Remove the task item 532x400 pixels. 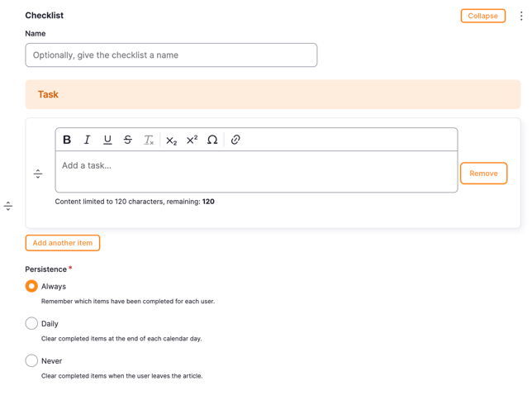[483, 174]
